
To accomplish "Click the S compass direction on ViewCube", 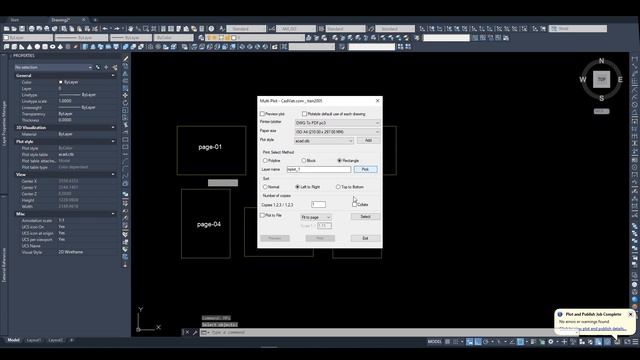I will pos(601,98).
